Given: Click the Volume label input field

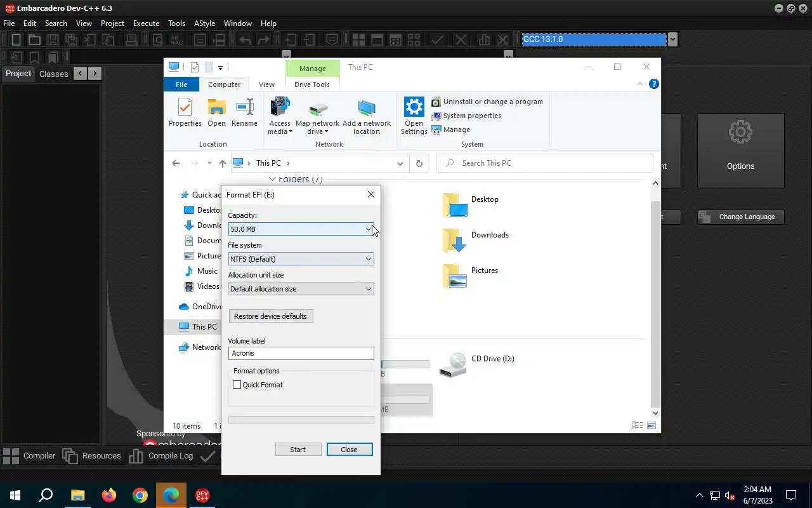Looking at the screenshot, I should 301,353.
